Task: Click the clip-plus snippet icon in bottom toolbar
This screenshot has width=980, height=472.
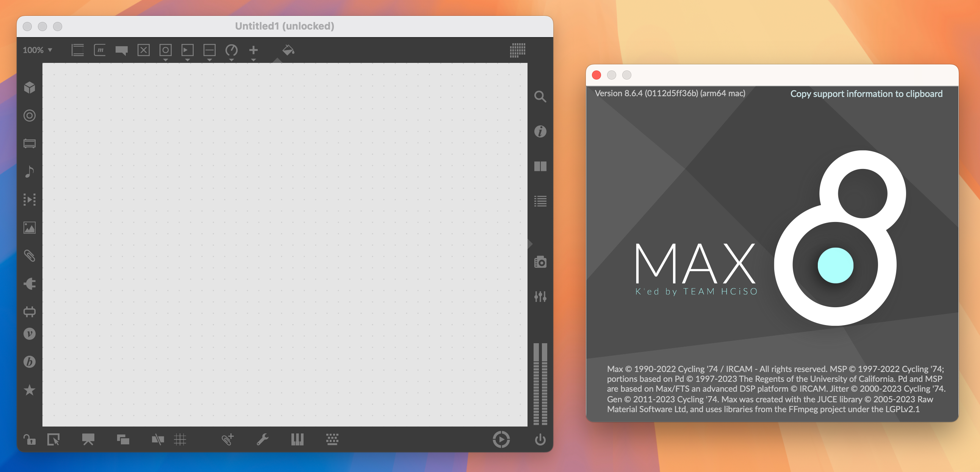Action: click(x=227, y=440)
